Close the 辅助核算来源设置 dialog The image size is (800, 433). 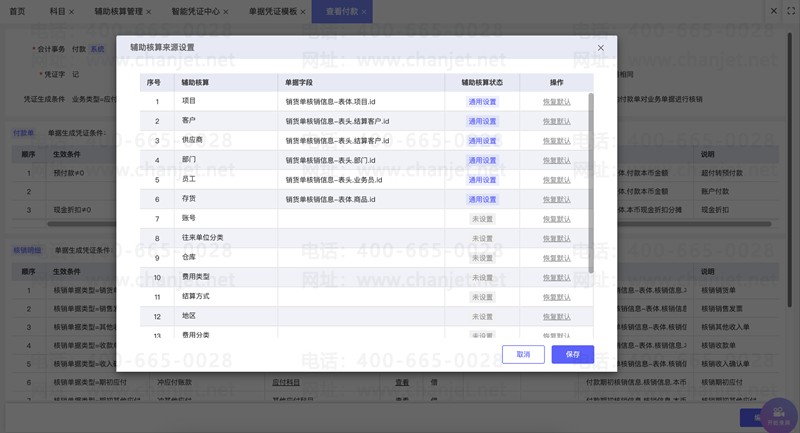coord(601,48)
